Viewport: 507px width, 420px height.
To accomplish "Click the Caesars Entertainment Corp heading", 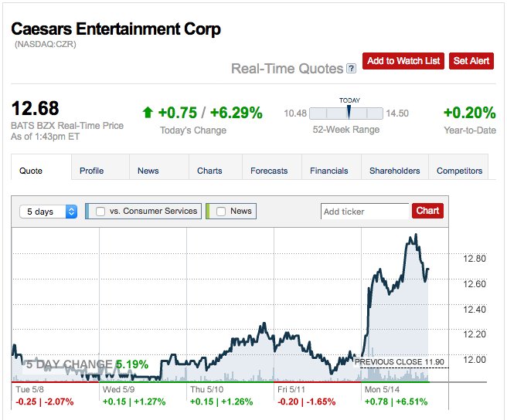I will click(x=116, y=29).
